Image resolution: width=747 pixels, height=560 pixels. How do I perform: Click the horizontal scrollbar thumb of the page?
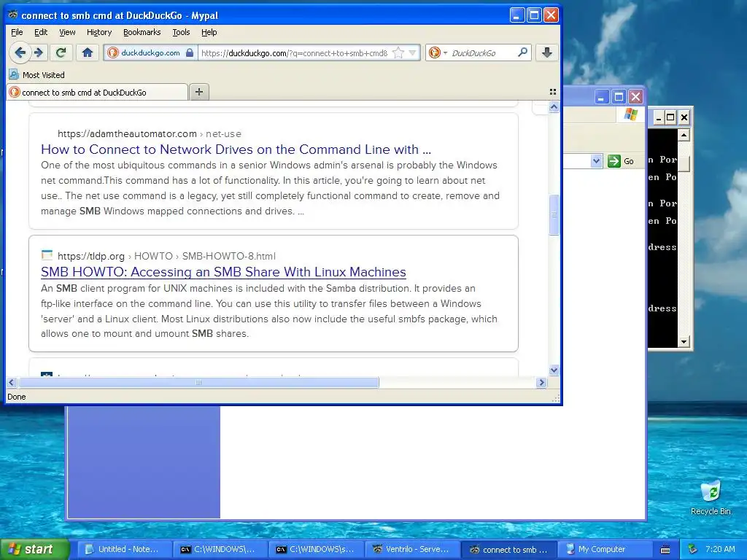point(198,382)
